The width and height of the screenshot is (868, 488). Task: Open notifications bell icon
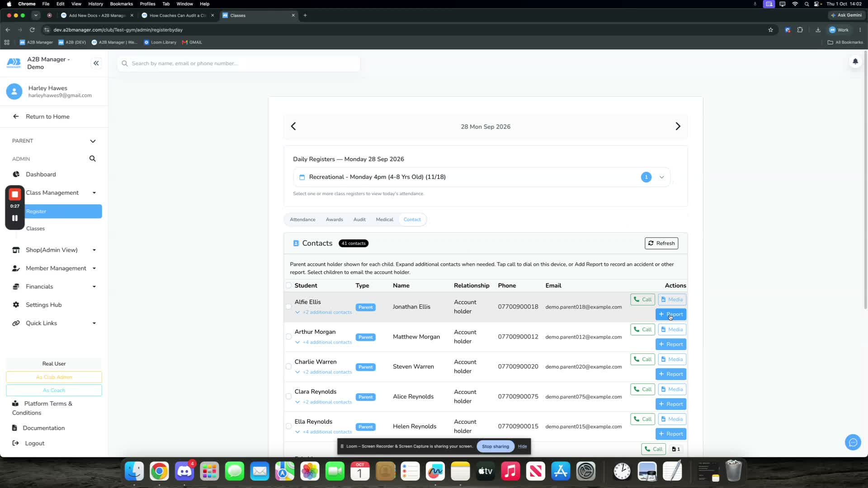pos(855,61)
